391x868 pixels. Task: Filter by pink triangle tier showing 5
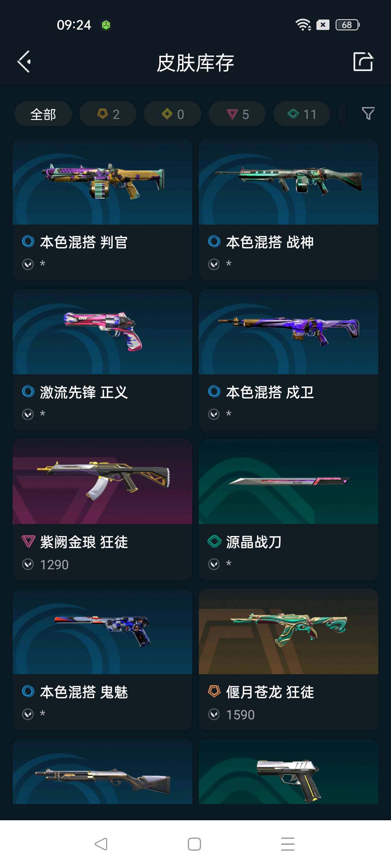click(x=237, y=114)
